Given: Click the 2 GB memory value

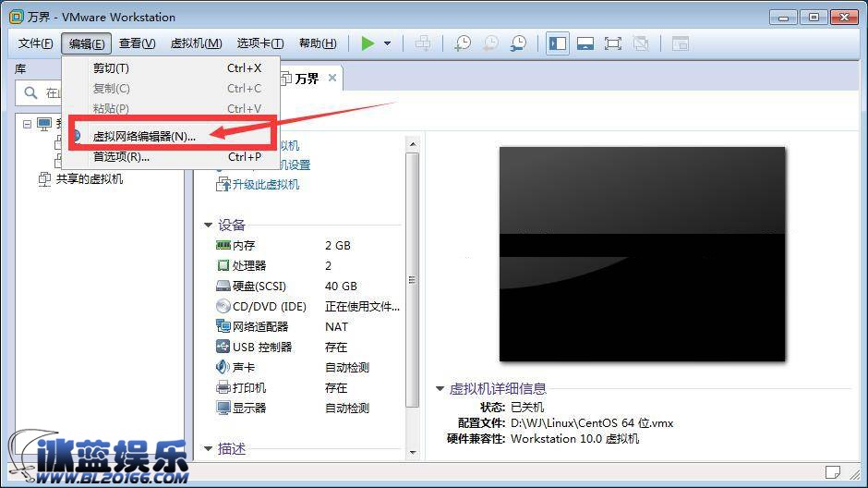Looking at the screenshot, I should coord(338,245).
